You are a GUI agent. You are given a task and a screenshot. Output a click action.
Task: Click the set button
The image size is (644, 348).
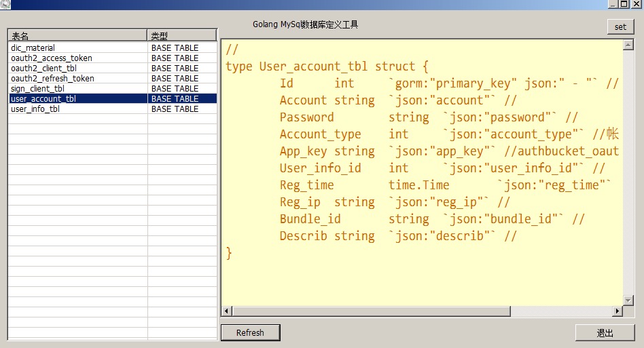[620, 27]
